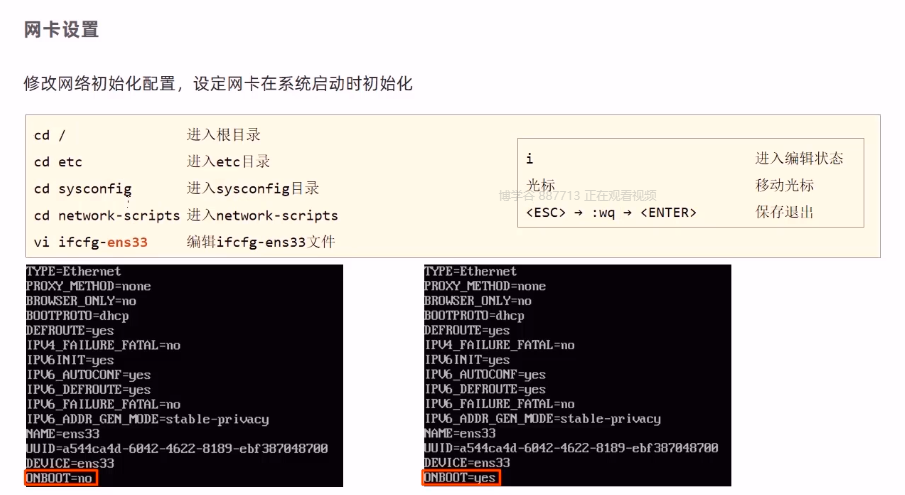Click the left terminal screenshot

click(184, 376)
